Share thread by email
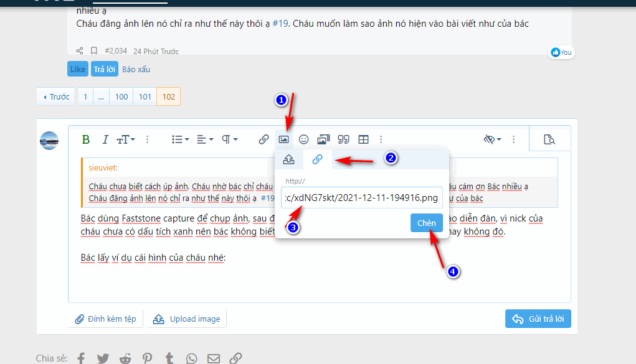636x364 pixels. click(x=214, y=358)
